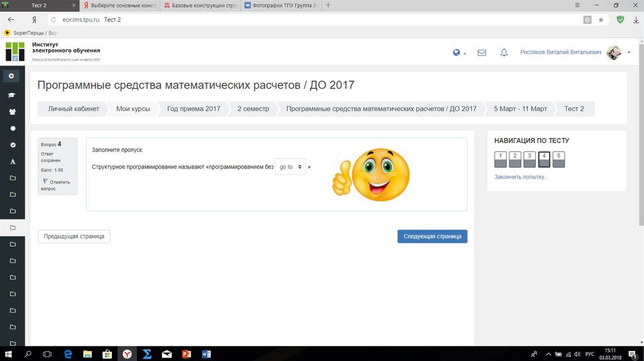
Task: Open the reader mode icon in address bar
Action: pyautogui.click(x=587, y=19)
